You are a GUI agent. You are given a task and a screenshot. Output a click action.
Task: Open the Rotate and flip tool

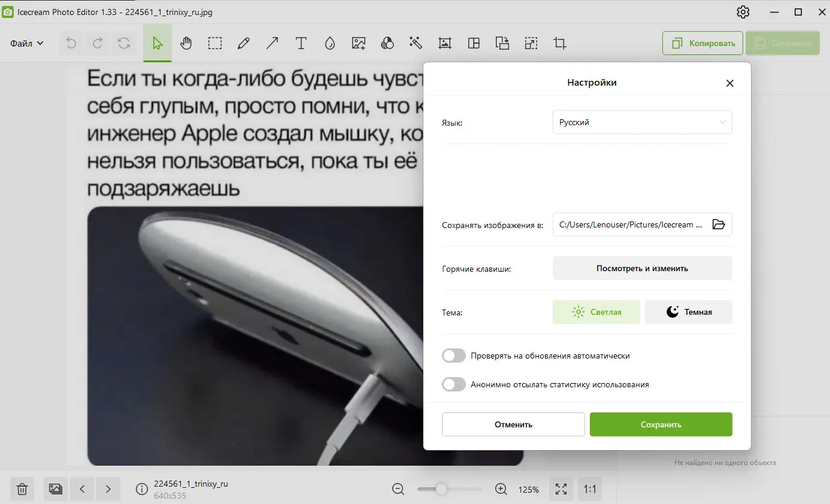point(502,42)
